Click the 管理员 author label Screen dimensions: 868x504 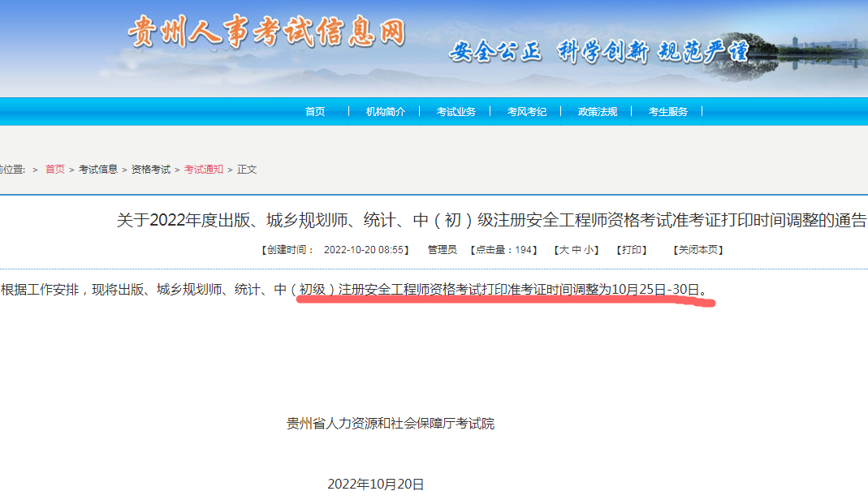point(442,250)
